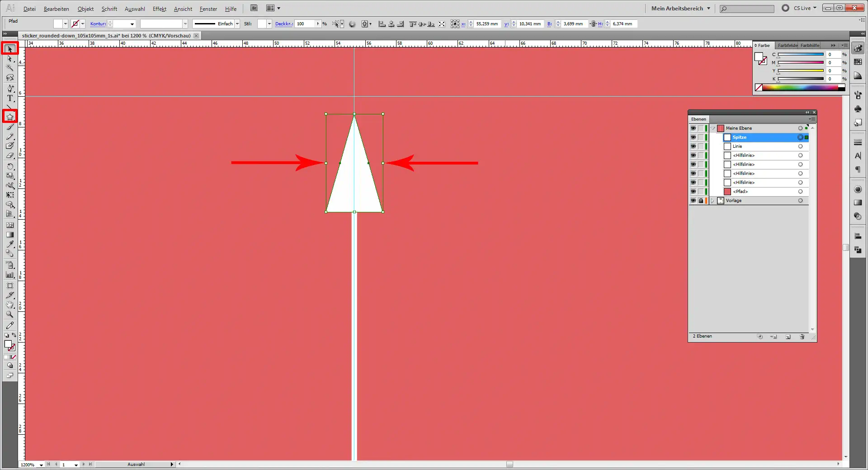
Task: Open the Mein Arbeitsbereich workspace dropdown
Action: pyautogui.click(x=680, y=8)
